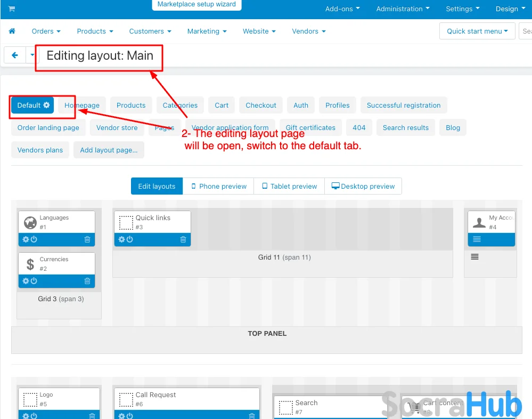Click trash icon on Quick links block
Viewport: 532px width, 419px height.
point(183,239)
